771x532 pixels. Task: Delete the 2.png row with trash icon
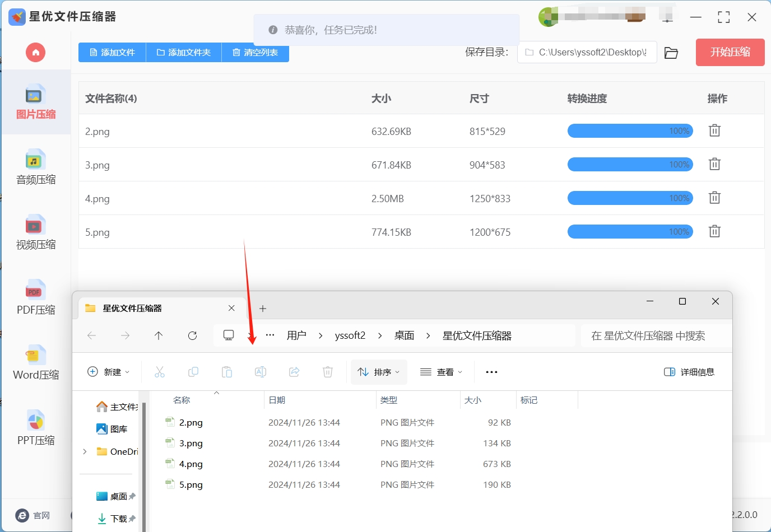tap(714, 130)
